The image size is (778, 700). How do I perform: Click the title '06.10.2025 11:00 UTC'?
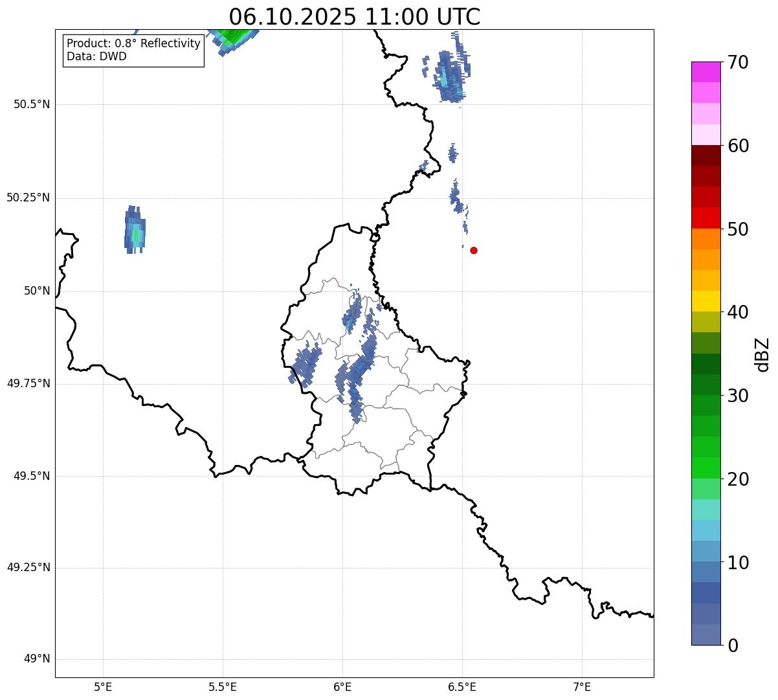(355, 16)
